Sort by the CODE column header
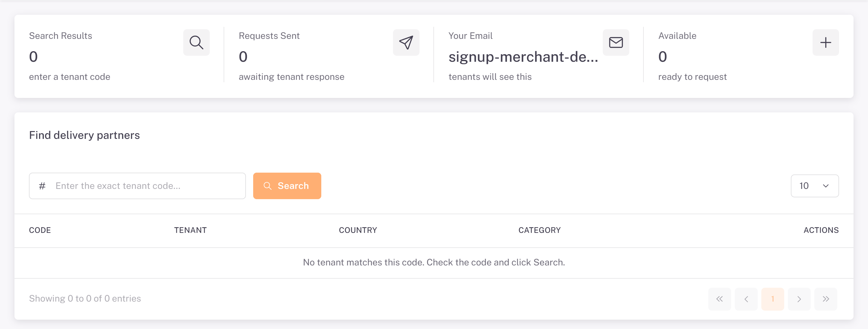868x329 pixels. (40, 230)
